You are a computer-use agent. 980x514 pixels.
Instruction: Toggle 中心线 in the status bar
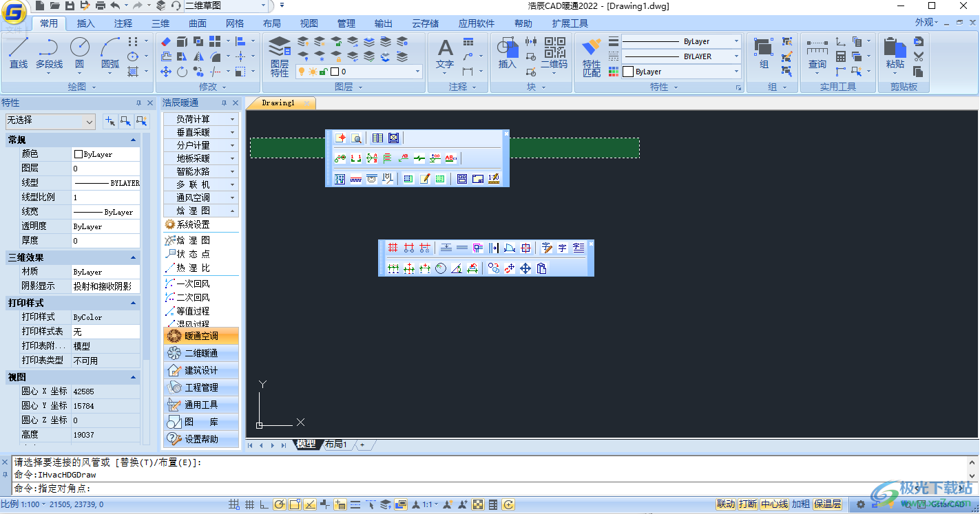[x=774, y=504]
